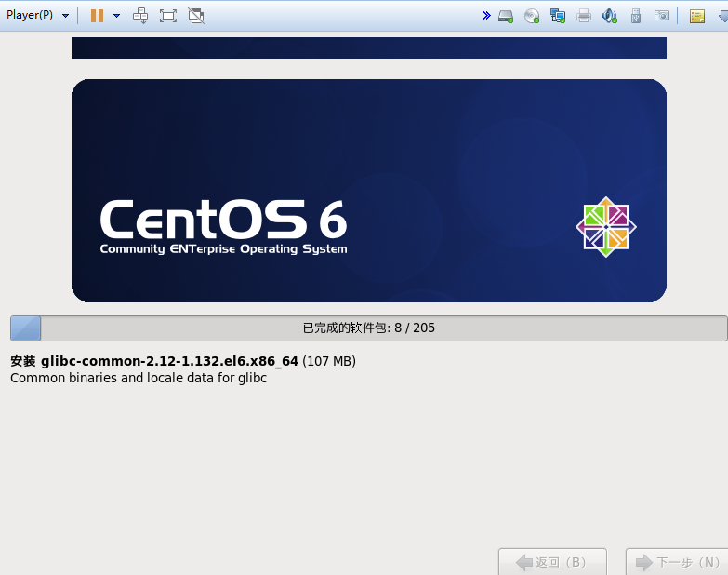
Task: Click the printer device icon
Action: coord(584,16)
